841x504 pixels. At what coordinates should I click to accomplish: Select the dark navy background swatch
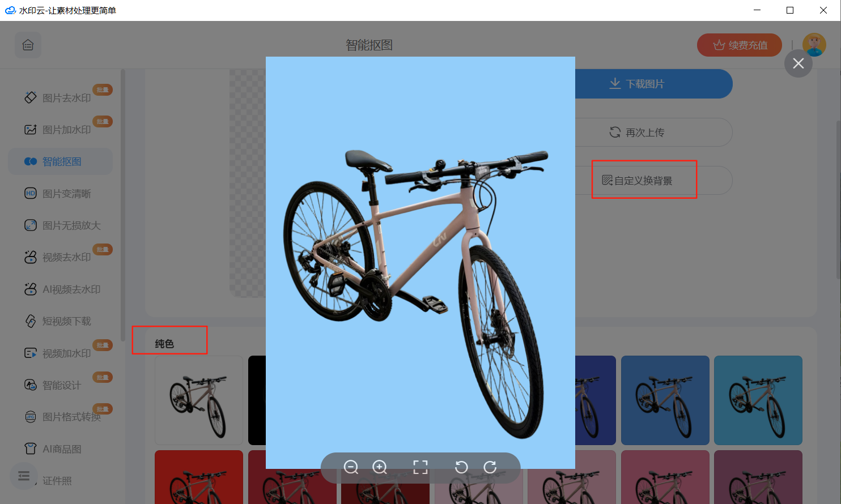[x=596, y=400]
